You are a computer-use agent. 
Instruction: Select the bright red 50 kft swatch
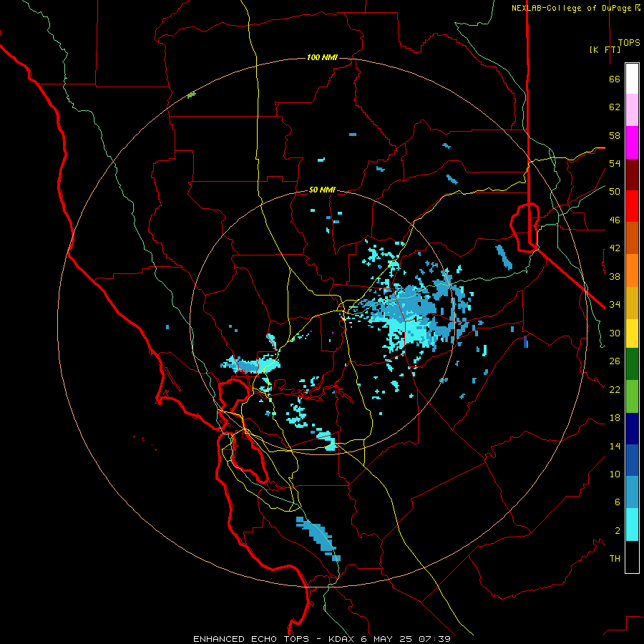[632, 206]
